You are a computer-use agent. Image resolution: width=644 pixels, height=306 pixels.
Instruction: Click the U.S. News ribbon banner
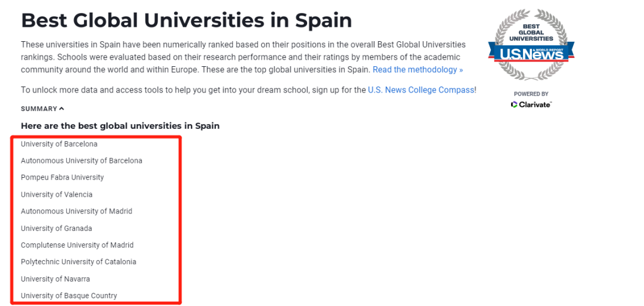tap(531, 54)
